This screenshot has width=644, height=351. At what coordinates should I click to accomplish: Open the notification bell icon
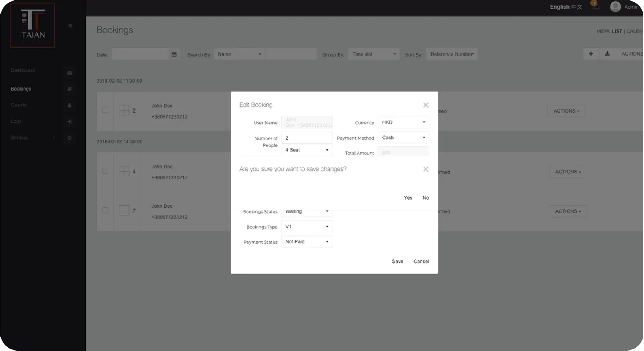click(x=595, y=6)
